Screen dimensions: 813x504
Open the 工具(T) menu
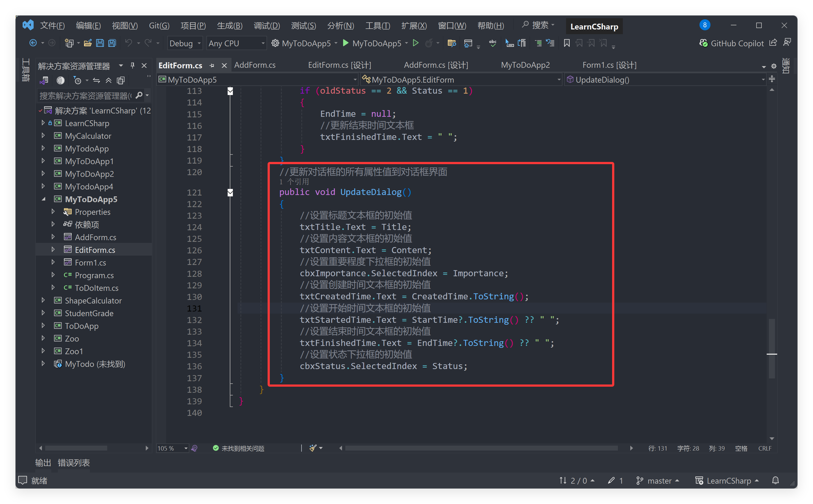click(x=378, y=25)
